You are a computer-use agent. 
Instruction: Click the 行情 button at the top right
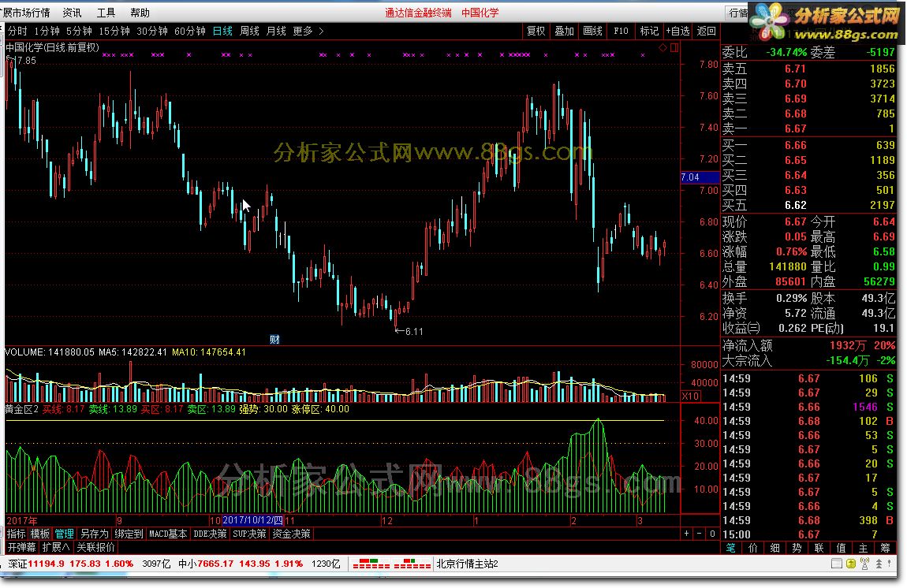tap(737, 13)
